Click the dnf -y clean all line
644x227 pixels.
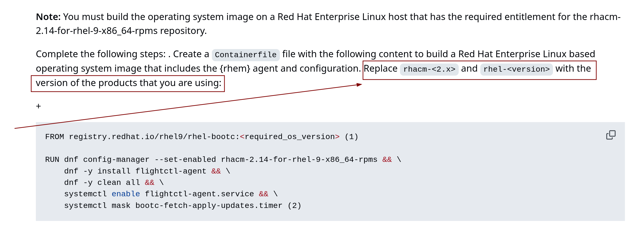pyautogui.click(x=109, y=183)
